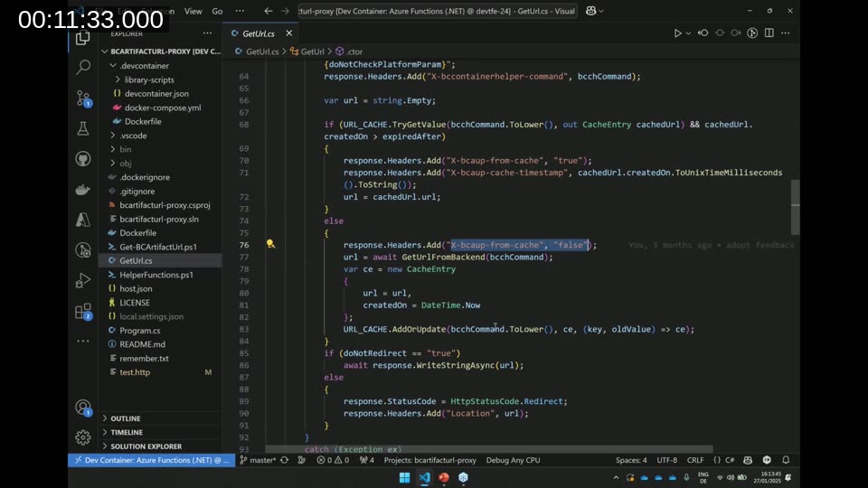Open the View menu
868x488 pixels.
point(193,11)
